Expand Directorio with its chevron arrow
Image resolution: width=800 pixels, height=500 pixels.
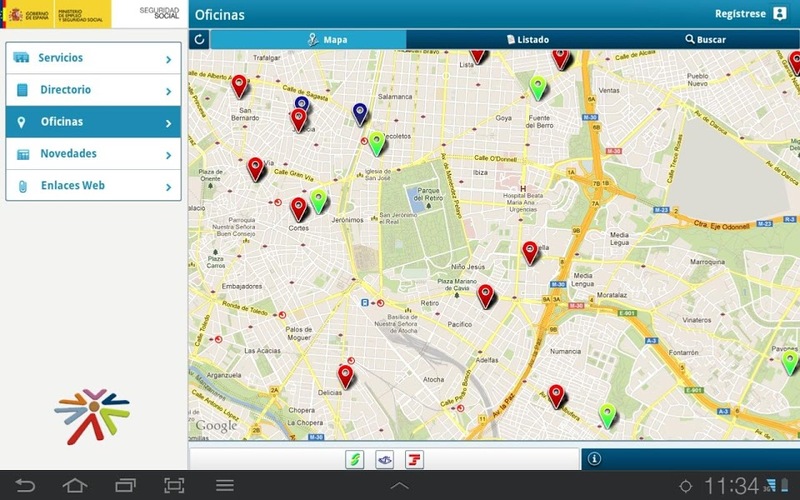click(168, 91)
